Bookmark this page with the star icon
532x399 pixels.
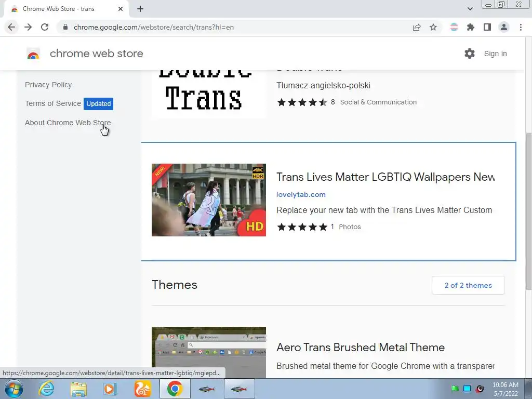coord(433,27)
